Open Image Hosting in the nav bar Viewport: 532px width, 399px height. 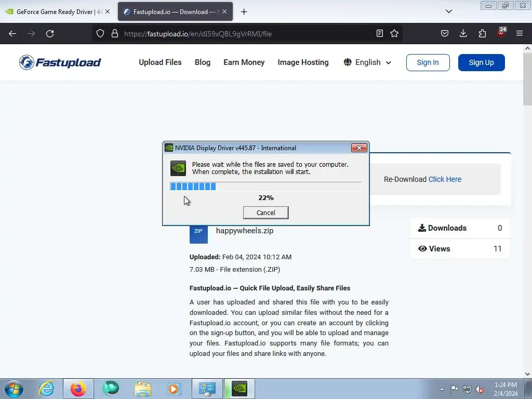pyautogui.click(x=303, y=62)
